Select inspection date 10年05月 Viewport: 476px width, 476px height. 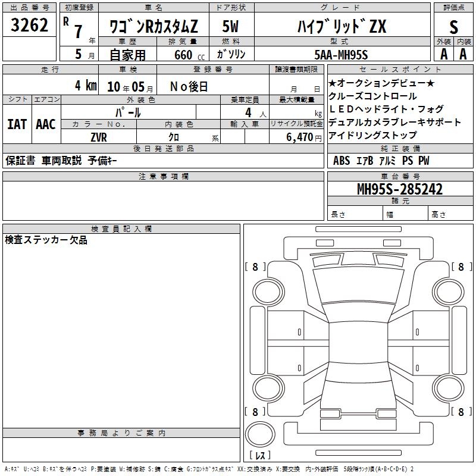pos(130,87)
